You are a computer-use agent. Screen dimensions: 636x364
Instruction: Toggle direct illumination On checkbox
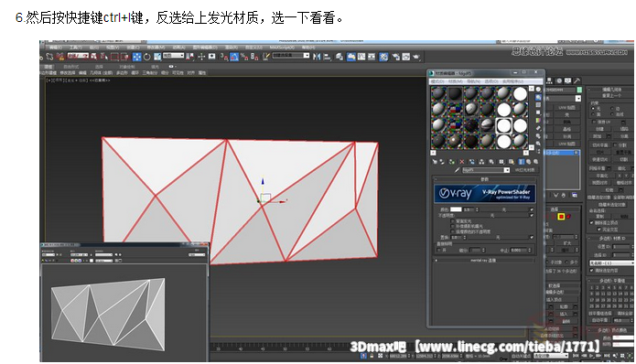[438, 250]
